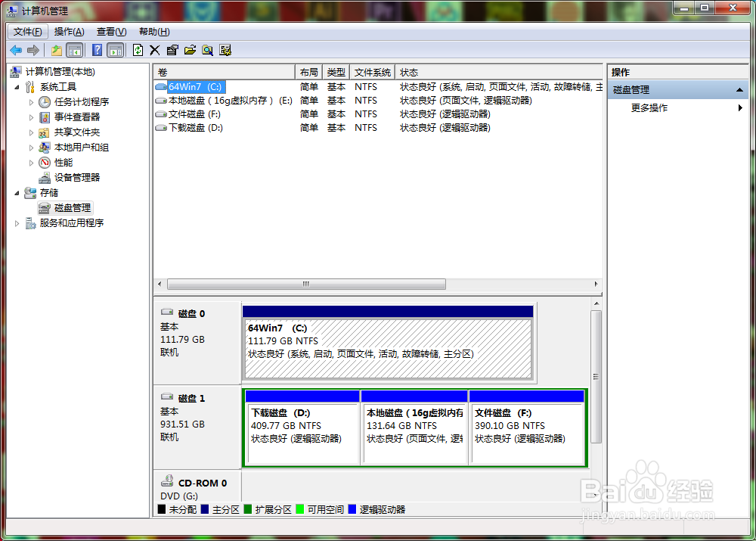Click the volume list scroll-right arrow
Image resolution: width=756 pixels, height=541 pixels.
[596, 284]
